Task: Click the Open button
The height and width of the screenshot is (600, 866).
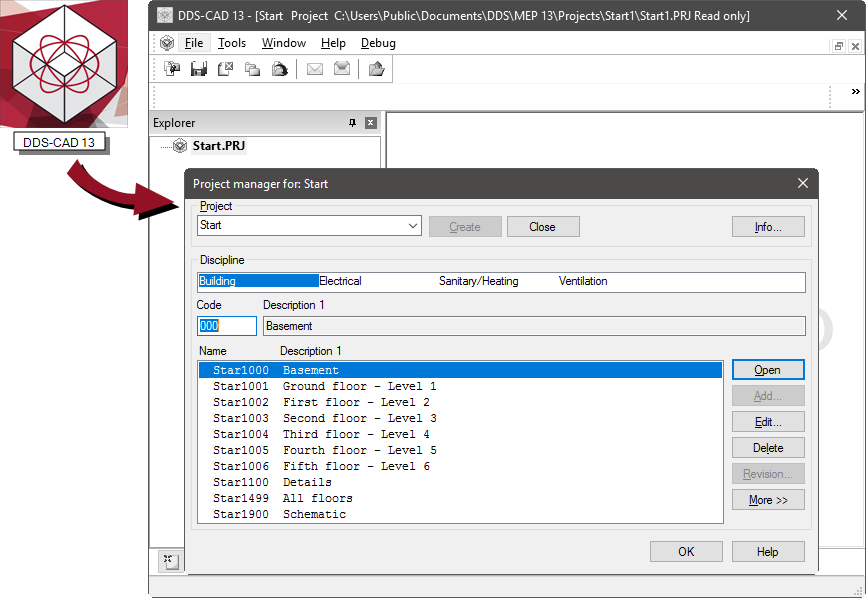Action: [768, 370]
